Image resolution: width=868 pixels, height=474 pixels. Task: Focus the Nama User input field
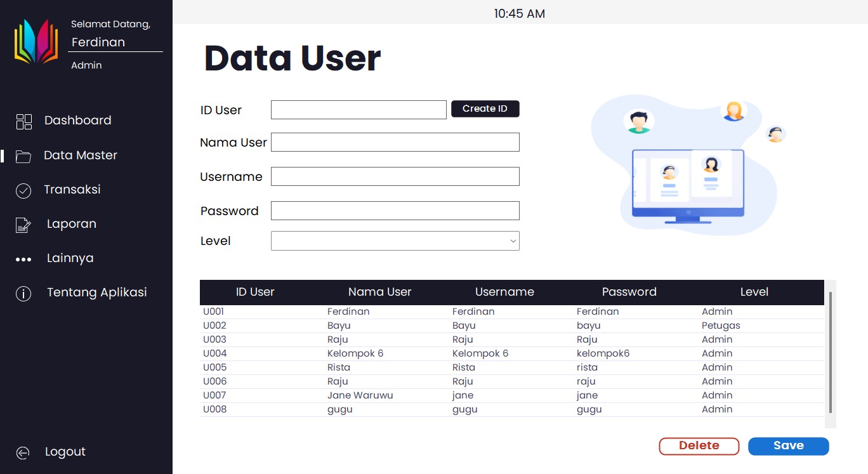[395, 142]
